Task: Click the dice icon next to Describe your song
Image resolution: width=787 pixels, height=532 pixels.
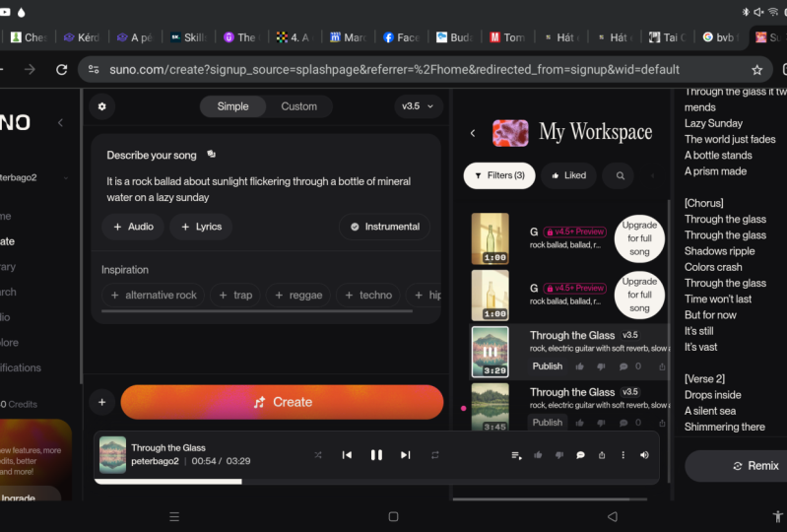Action: (212, 154)
